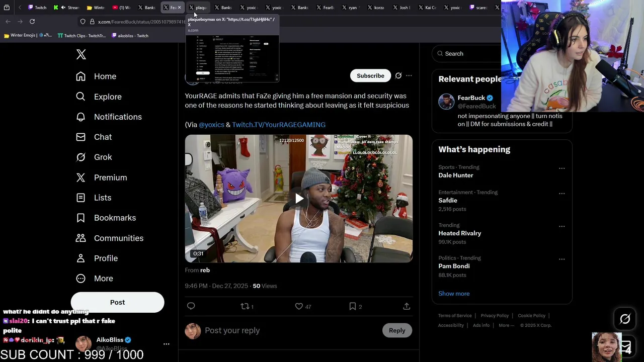Close the current FearBuck tab
The width and height of the screenshot is (644, 362).
(x=179, y=8)
